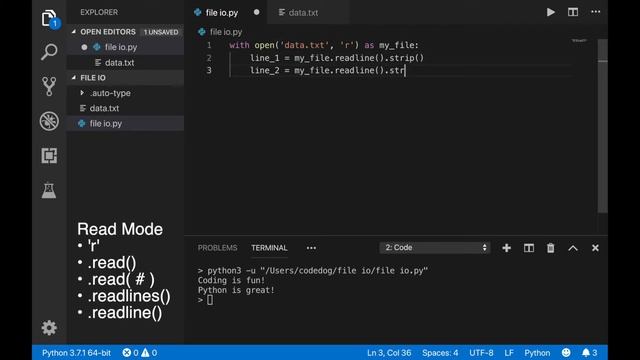Open data.txt in FILE IO folder
The image size is (640, 360).
pos(125,108)
